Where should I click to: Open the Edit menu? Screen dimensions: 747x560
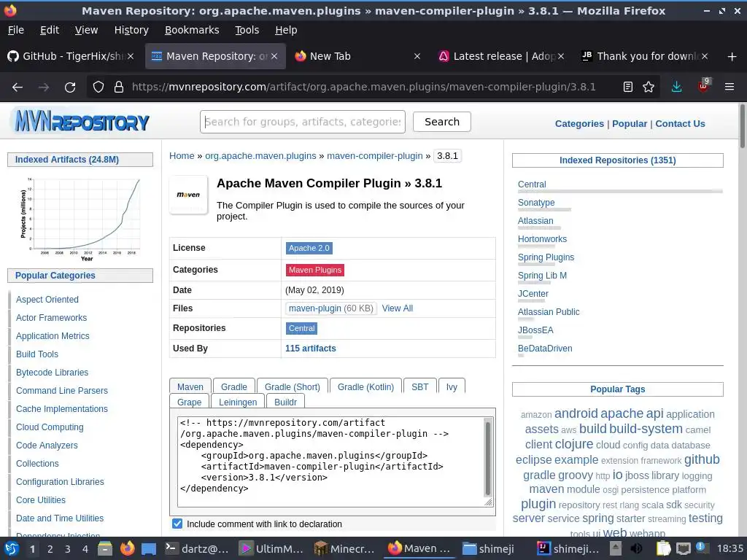point(50,30)
